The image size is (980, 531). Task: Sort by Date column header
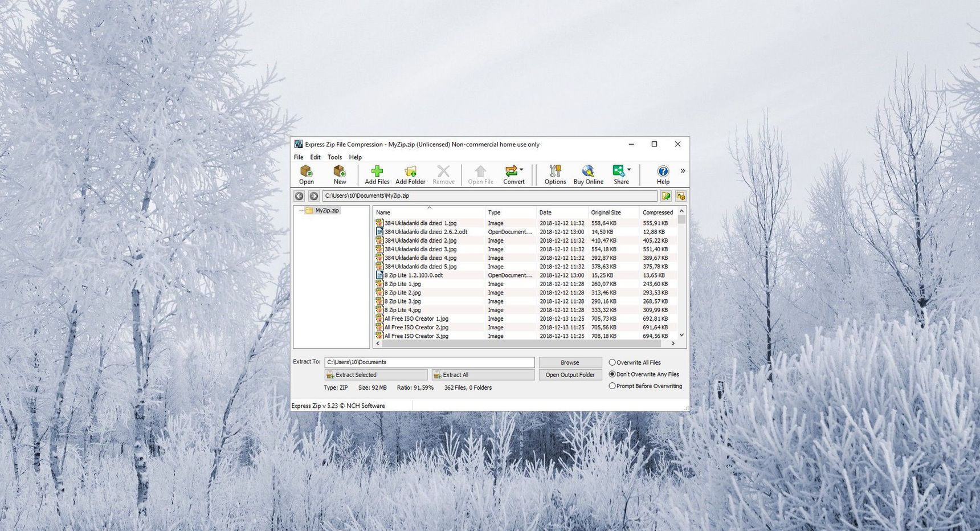pyautogui.click(x=562, y=212)
